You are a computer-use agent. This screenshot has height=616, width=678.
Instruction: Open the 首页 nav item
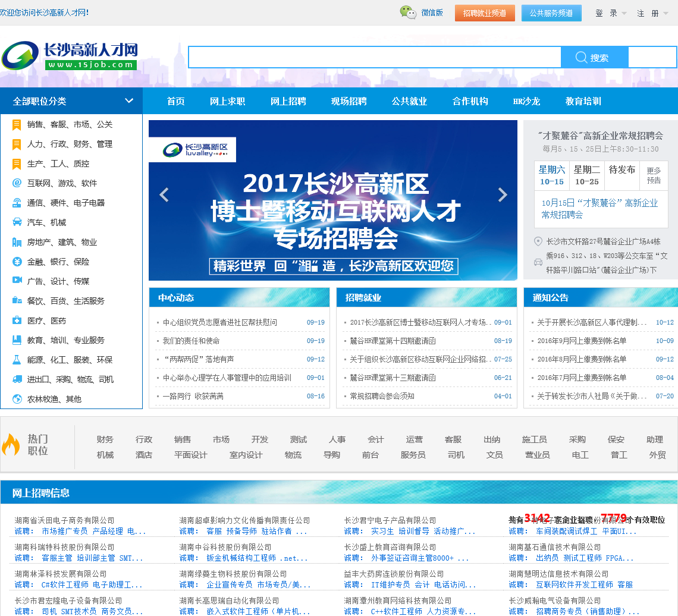175,101
